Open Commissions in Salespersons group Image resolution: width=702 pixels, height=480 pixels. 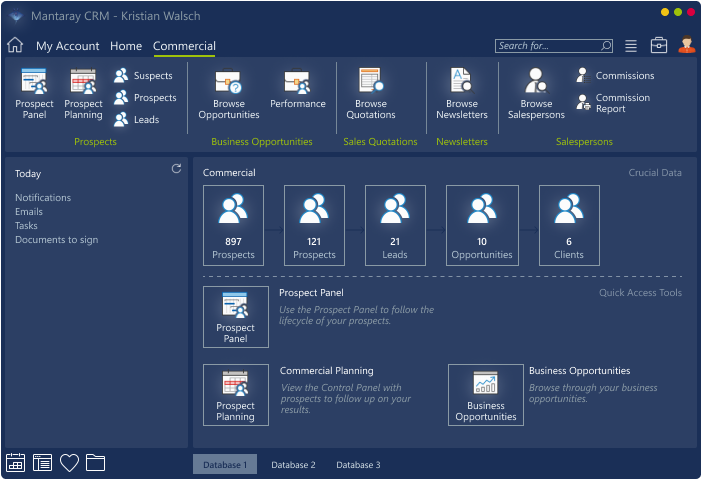click(615, 76)
